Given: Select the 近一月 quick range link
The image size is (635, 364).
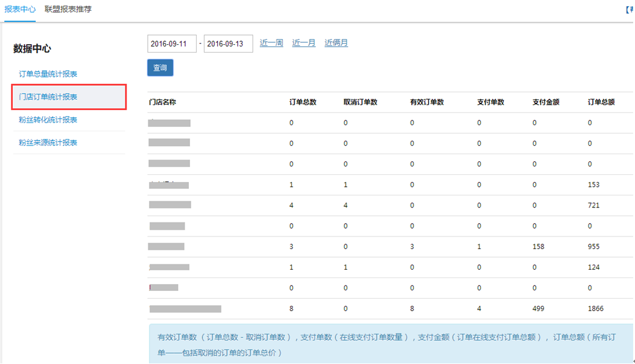Looking at the screenshot, I should (304, 43).
